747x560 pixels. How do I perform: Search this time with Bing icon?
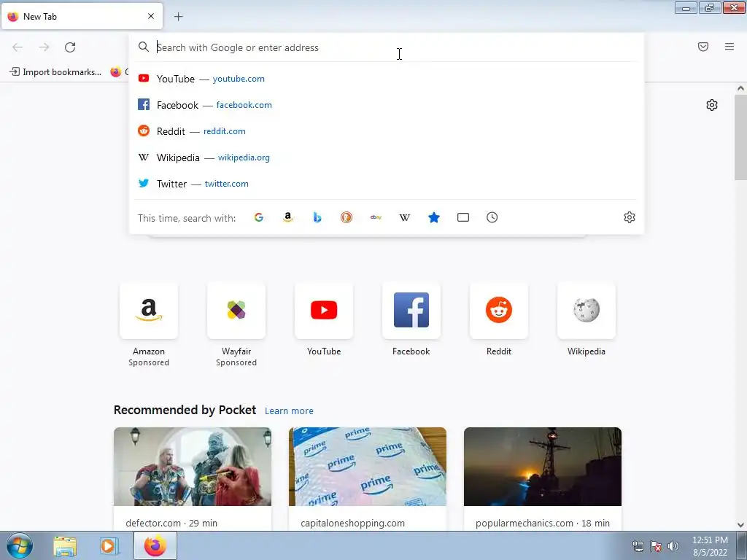[317, 217]
